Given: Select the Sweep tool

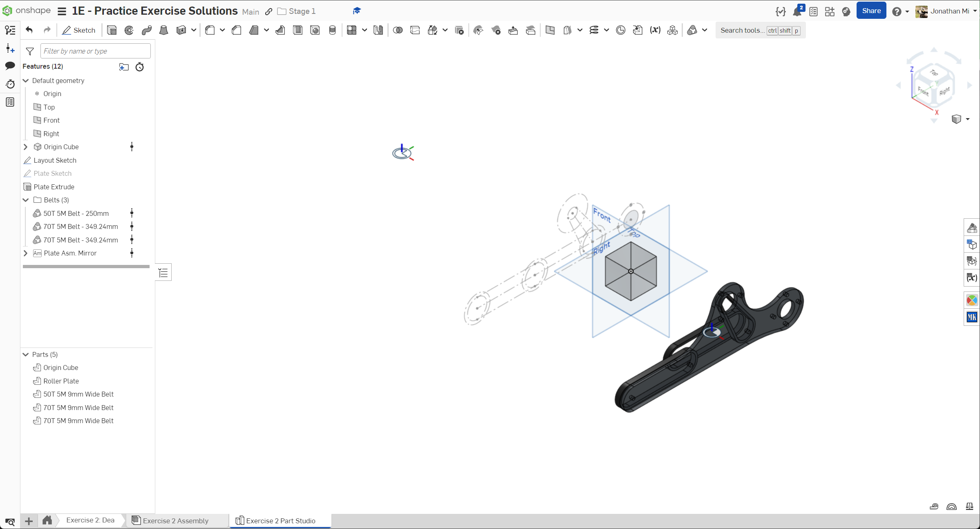Looking at the screenshot, I should point(147,30).
